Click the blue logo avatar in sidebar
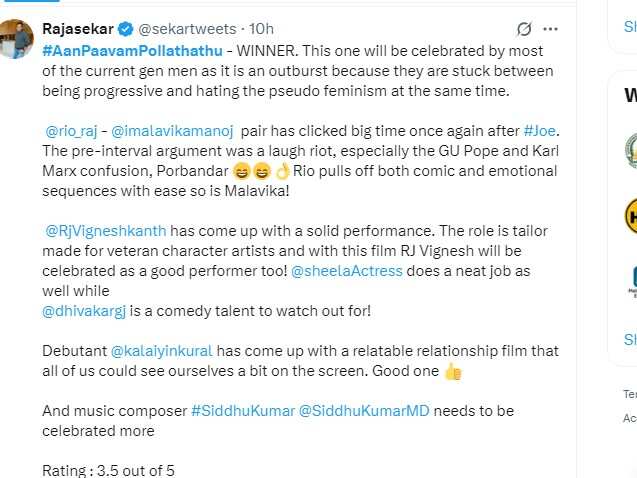Viewport: 637px width, 478px height. coord(631,280)
